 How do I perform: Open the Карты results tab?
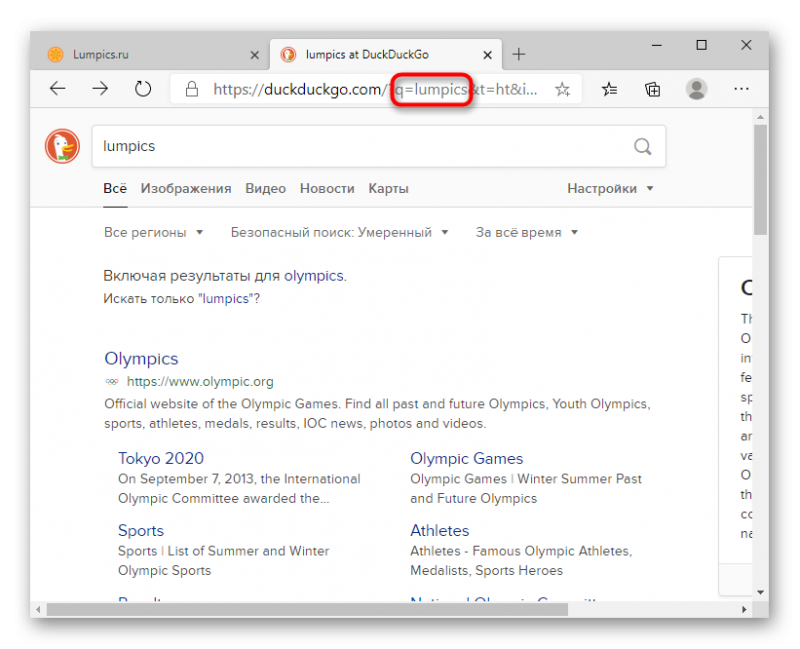(389, 189)
